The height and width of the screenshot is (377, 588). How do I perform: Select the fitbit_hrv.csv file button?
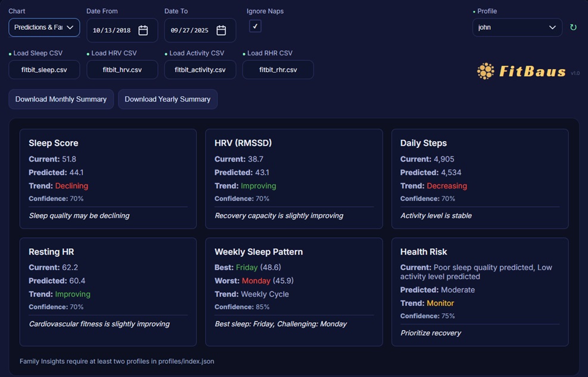122,70
